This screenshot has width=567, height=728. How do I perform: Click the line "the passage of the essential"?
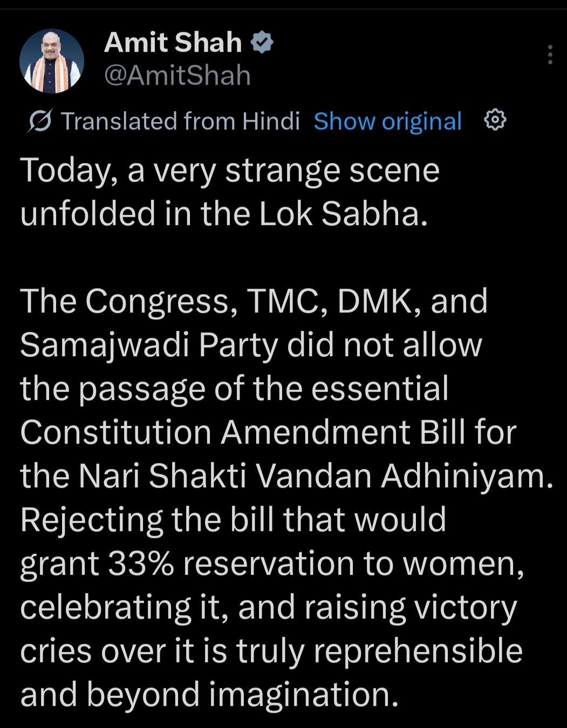point(234,389)
